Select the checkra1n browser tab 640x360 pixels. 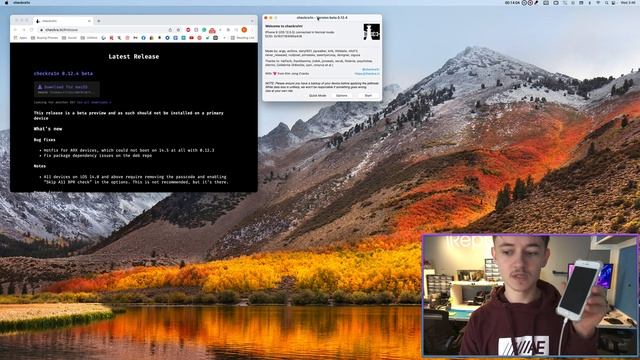point(63,21)
